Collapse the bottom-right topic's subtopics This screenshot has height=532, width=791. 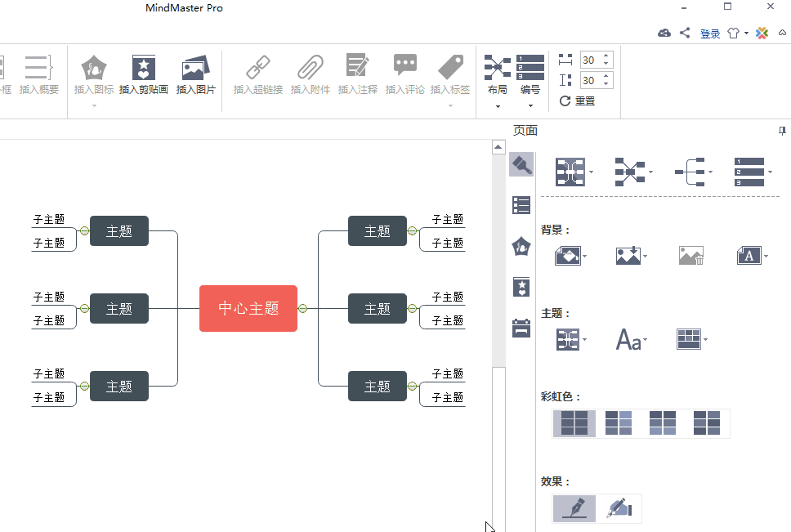coord(412,387)
